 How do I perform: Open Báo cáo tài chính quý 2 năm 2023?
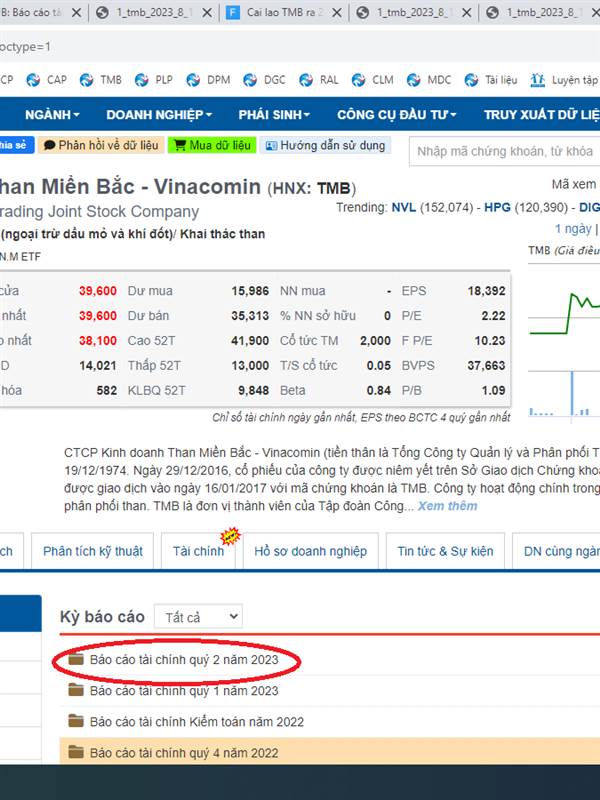point(184,660)
